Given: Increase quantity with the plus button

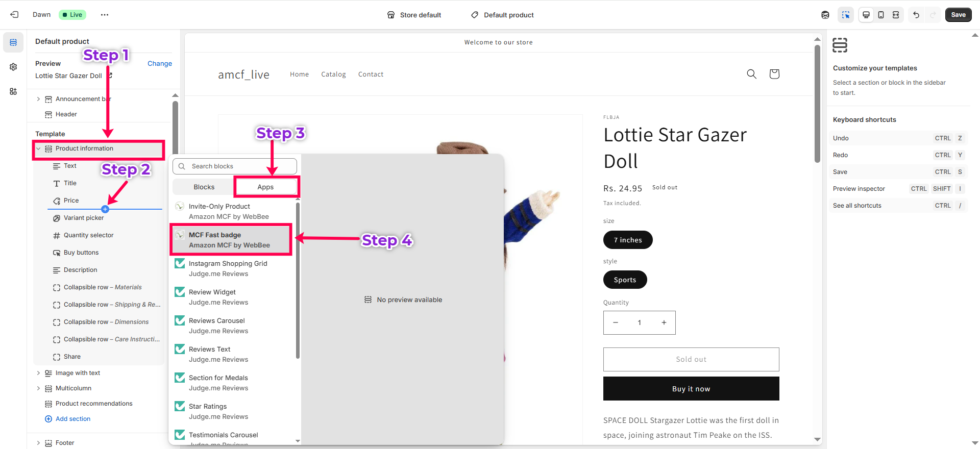Looking at the screenshot, I should [664, 322].
